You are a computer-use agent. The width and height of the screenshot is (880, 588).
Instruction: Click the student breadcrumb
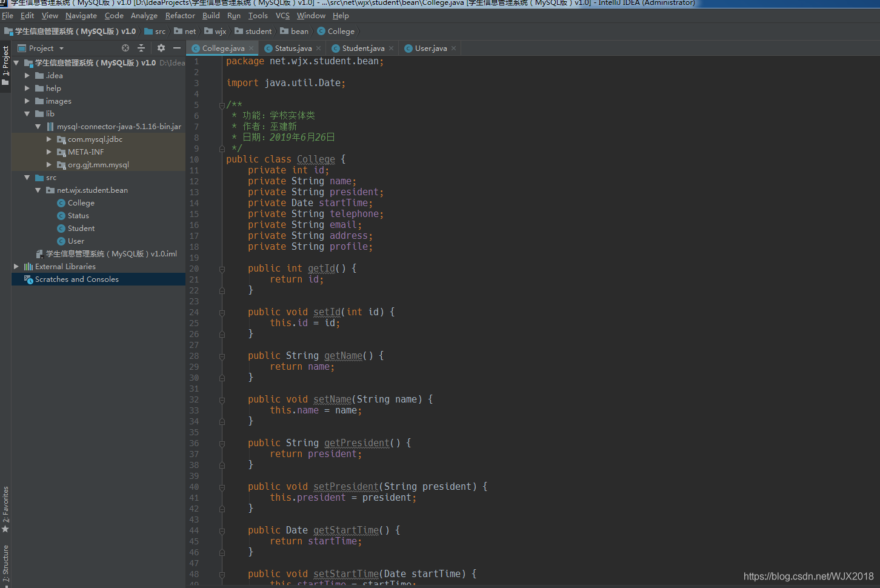(253, 32)
